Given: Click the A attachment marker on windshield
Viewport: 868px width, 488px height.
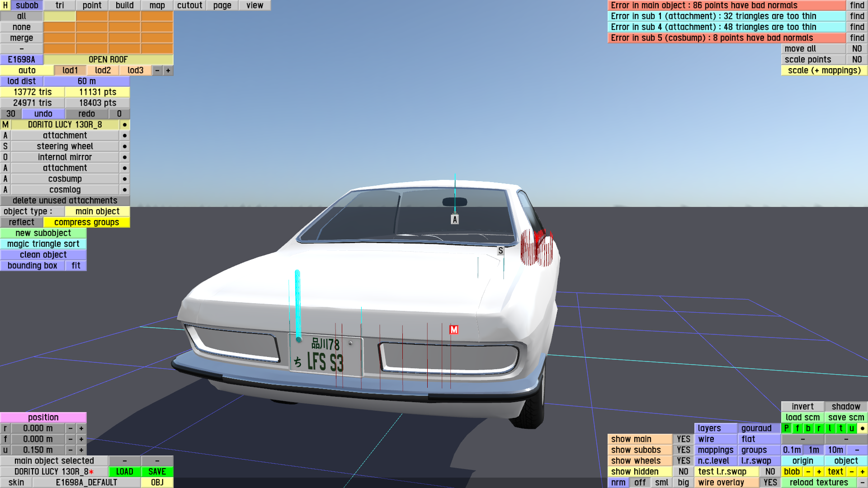Looking at the screenshot, I should pos(455,220).
